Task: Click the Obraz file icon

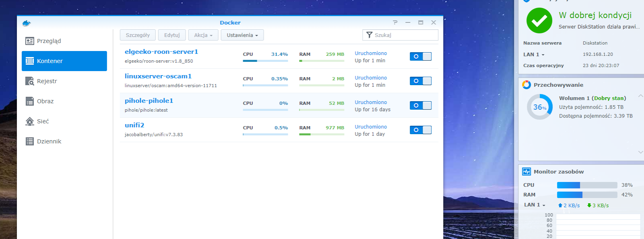Action: click(30, 101)
